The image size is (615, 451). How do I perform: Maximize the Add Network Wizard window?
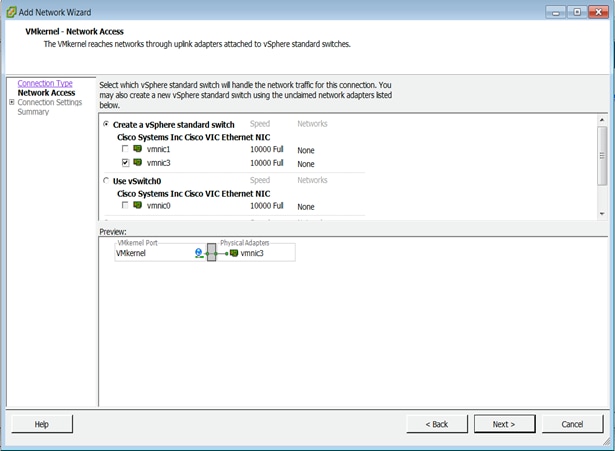click(577, 12)
